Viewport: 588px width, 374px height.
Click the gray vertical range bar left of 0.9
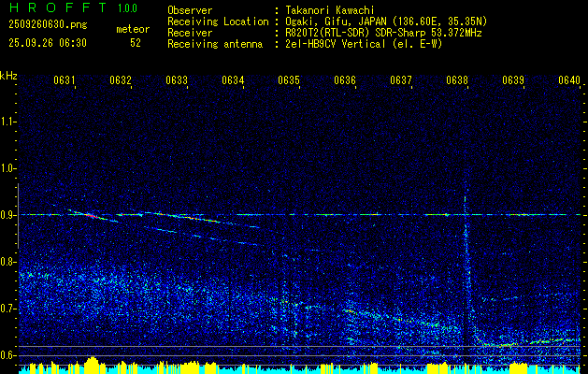(18, 216)
